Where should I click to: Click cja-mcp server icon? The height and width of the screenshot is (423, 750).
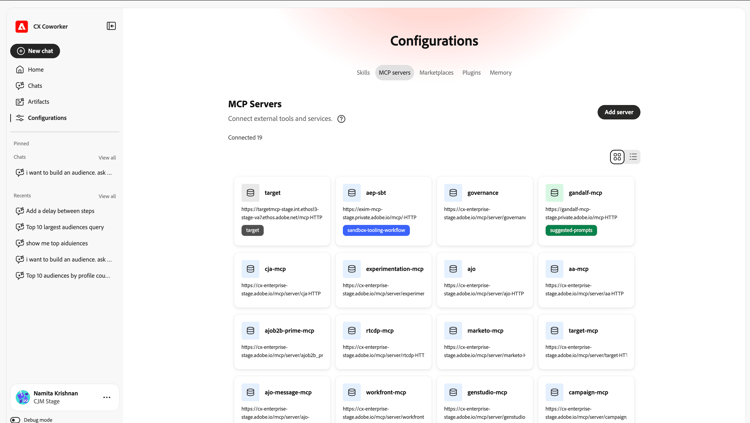[x=250, y=269]
